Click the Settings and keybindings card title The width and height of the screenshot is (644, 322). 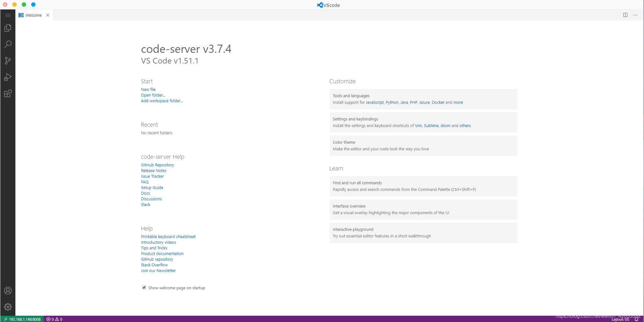point(355,119)
